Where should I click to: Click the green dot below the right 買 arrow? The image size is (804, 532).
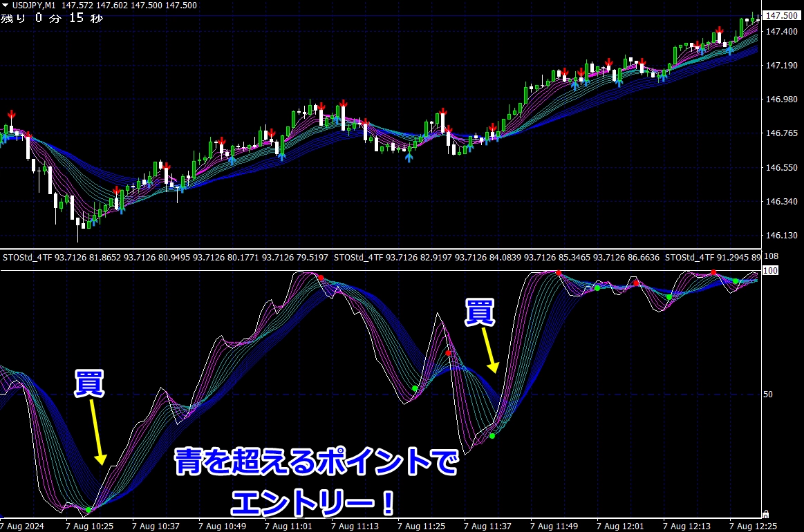pyautogui.click(x=492, y=436)
